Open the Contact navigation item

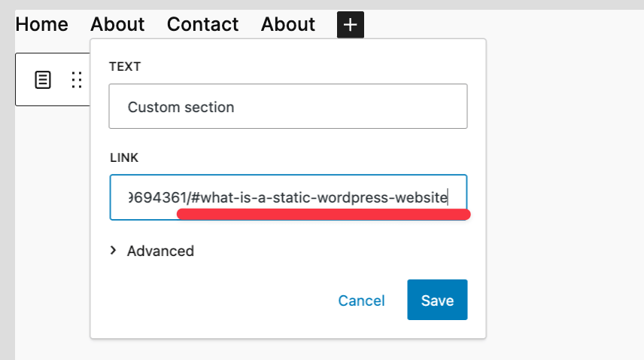[x=202, y=25]
